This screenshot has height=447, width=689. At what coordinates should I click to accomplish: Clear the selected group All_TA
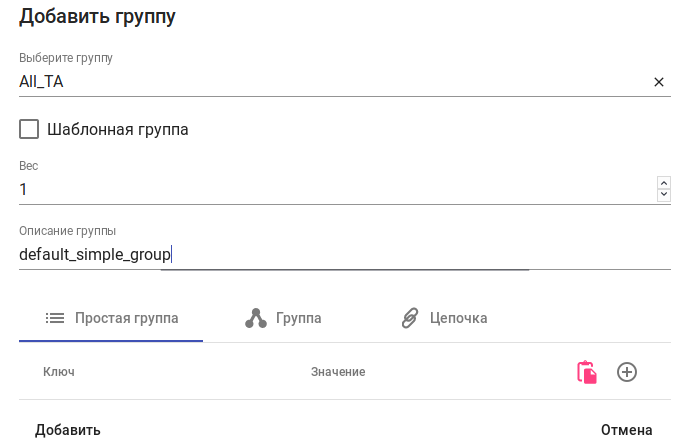click(659, 82)
